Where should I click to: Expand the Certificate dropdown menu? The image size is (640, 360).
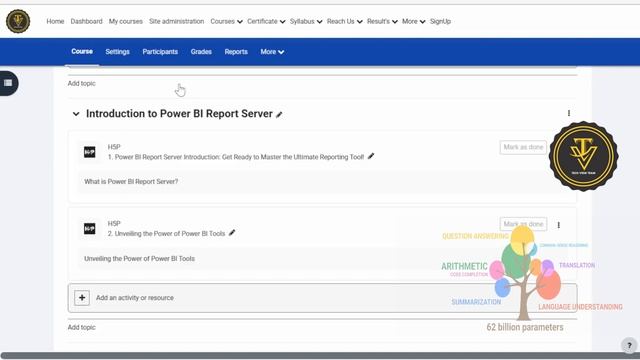tap(266, 21)
